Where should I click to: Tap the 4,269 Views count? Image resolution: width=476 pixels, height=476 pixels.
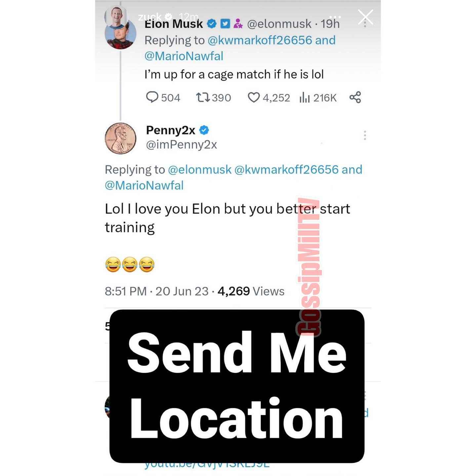point(251,291)
